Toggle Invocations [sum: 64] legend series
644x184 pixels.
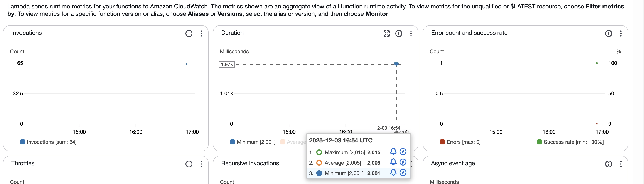(48, 142)
